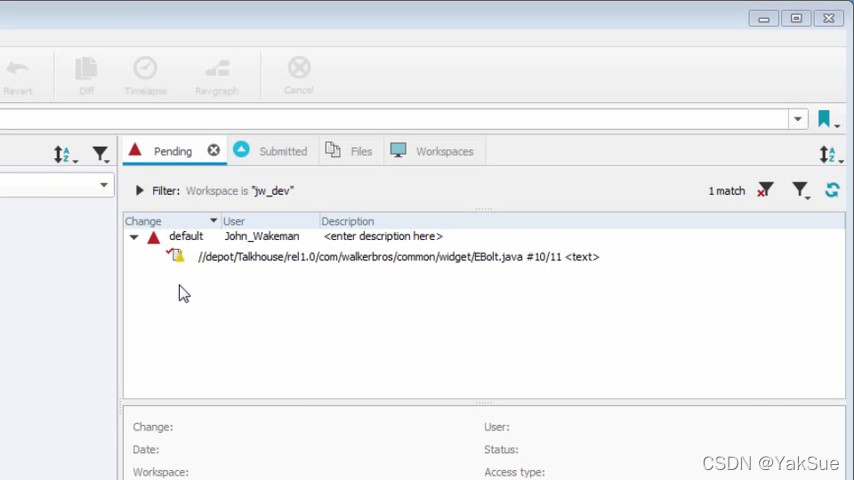Collapse the default changelist row
The width and height of the screenshot is (854, 480).
(x=134, y=237)
